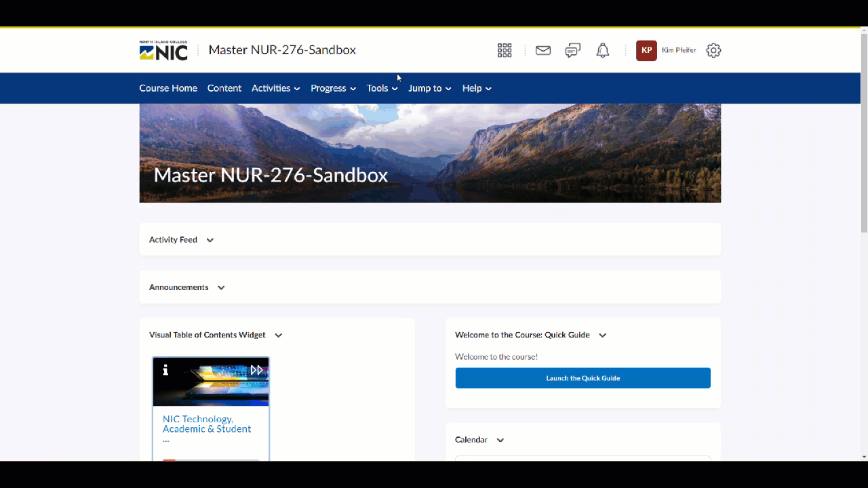Screen dimensions: 868x488
Task: Open the Help menu
Action: (x=477, y=88)
